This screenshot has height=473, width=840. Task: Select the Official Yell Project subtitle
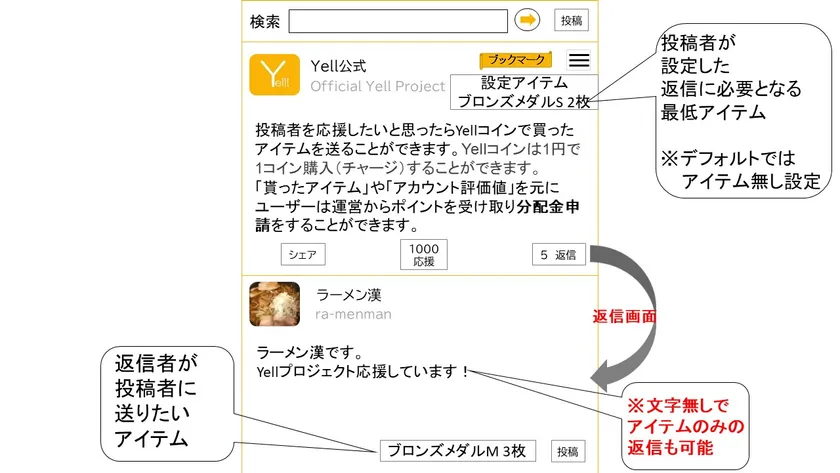378,86
